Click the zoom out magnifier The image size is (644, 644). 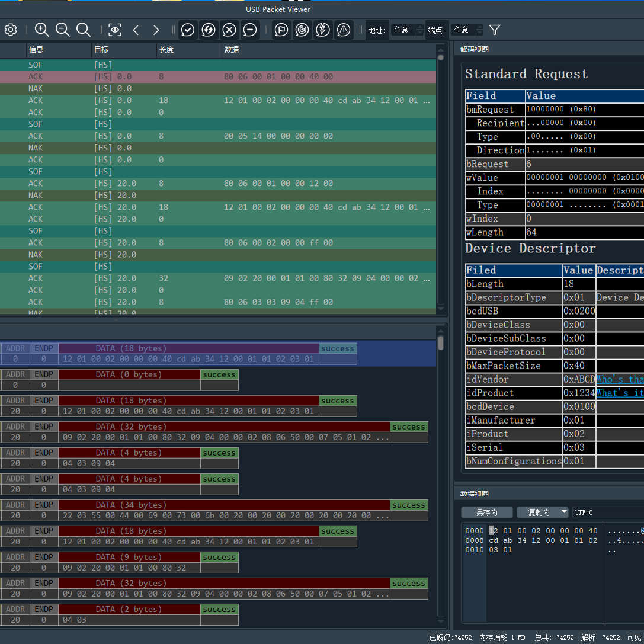[x=62, y=30]
